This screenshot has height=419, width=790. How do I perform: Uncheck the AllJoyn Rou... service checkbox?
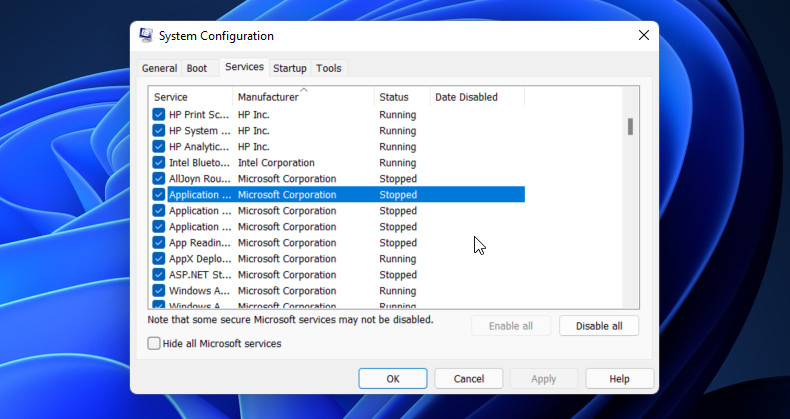tap(159, 179)
